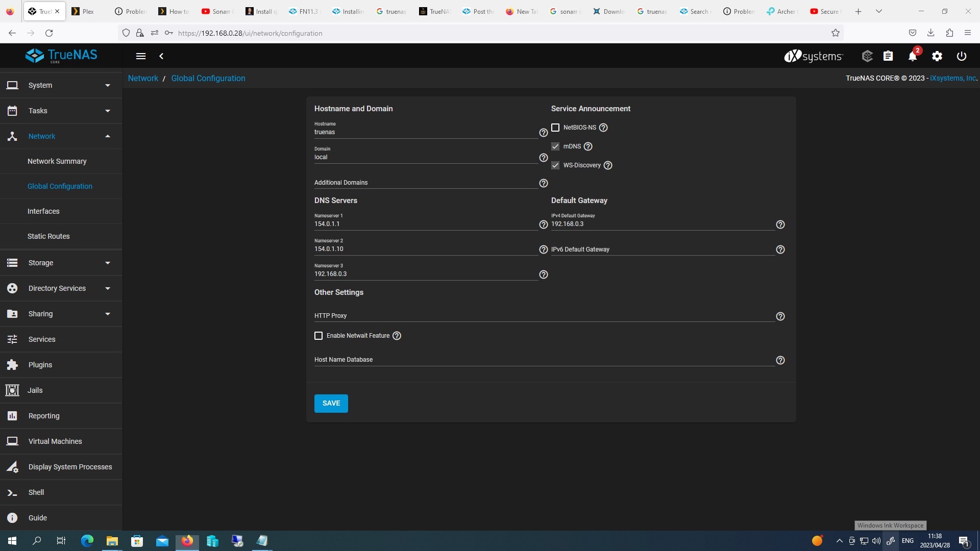This screenshot has height=551, width=980.
Task: Click the Network breadcrumb link
Action: tap(143, 78)
